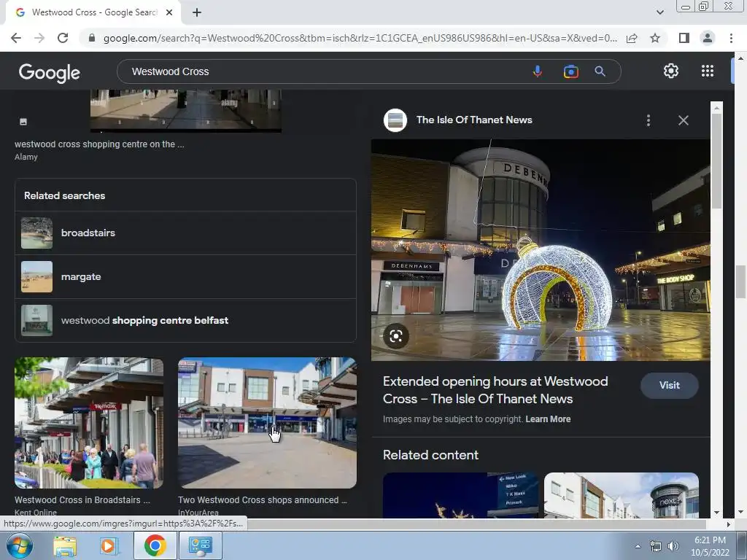The height and width of the screenshot is (560, 747).
Task: Open the Two Westwood Cross shops announced thumbnail
Action: (267, 423)
